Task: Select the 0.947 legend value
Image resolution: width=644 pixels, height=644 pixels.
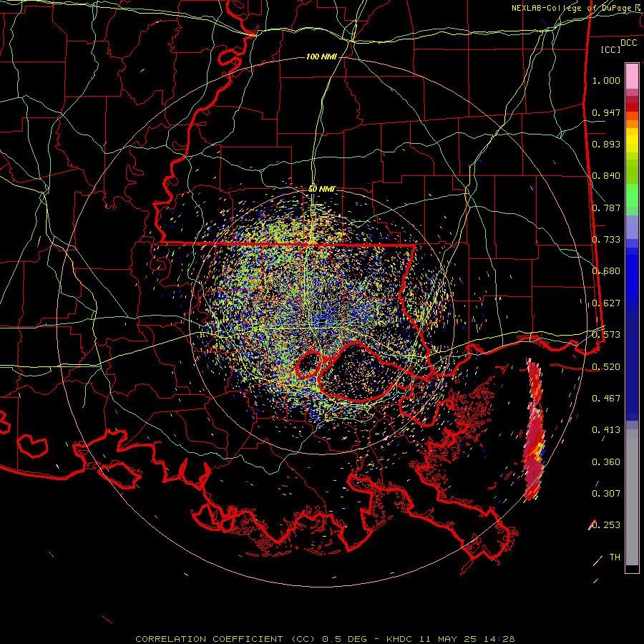Action: [x=606, y=112]
